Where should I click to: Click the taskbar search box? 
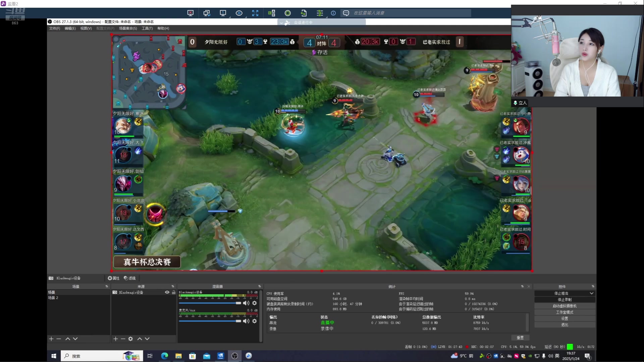pos(102,356)
